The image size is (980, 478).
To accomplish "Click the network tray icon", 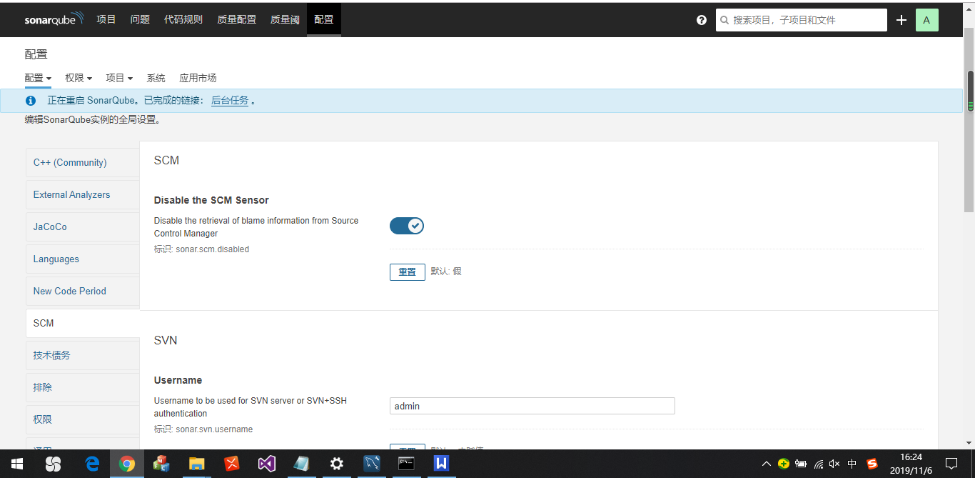I will [818, 464].
